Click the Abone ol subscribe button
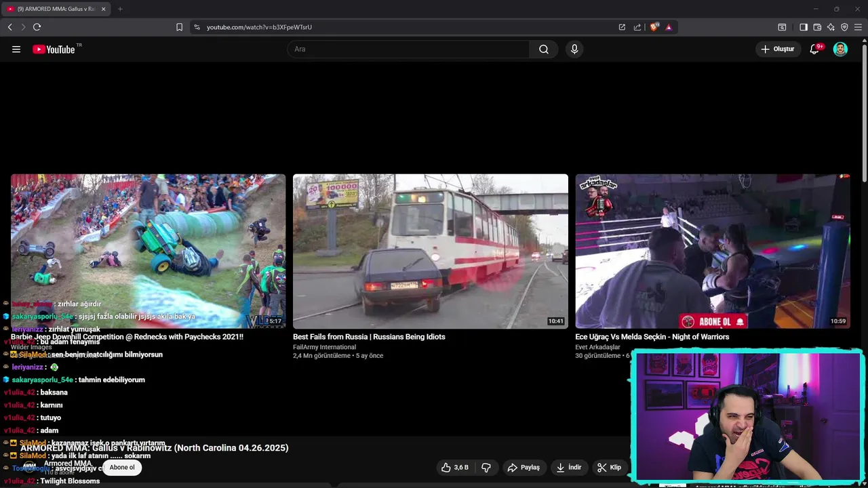This screenshot has height=488, width=868. coord(122,467)
